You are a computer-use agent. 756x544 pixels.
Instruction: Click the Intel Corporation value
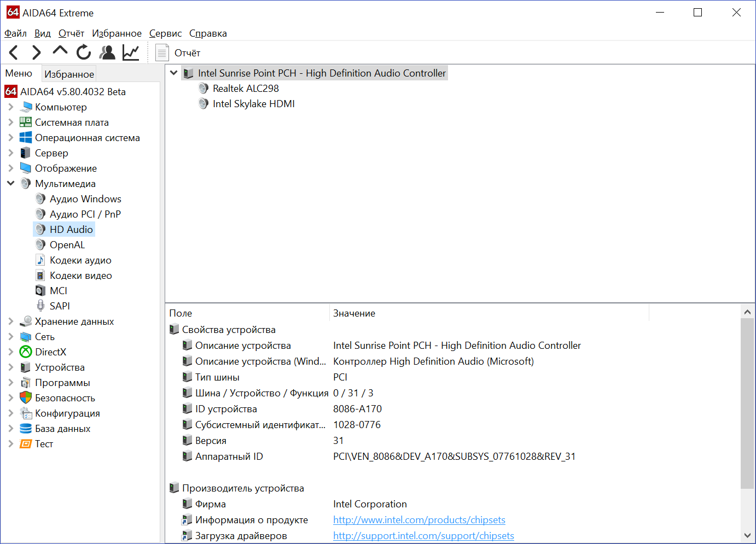[x=370, y=504]
